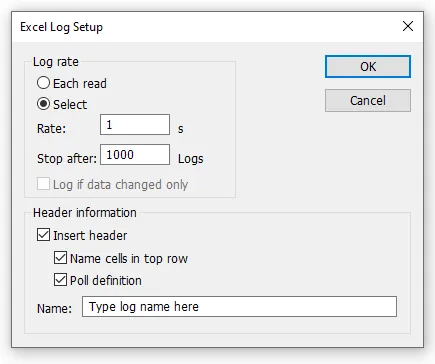Click the Name: label

(x=54, y=308)
